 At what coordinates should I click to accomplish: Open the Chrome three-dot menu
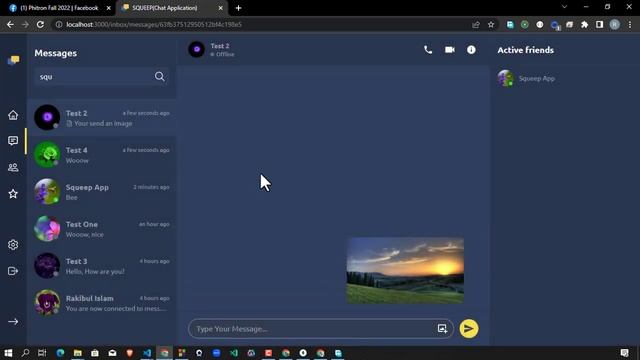(x=630, y=24)
